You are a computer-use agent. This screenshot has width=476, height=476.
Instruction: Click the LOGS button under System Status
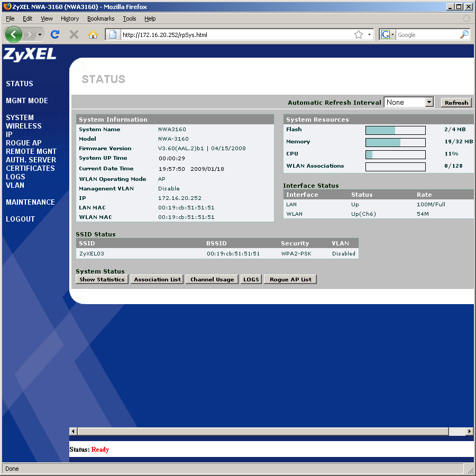pos(251,279)
